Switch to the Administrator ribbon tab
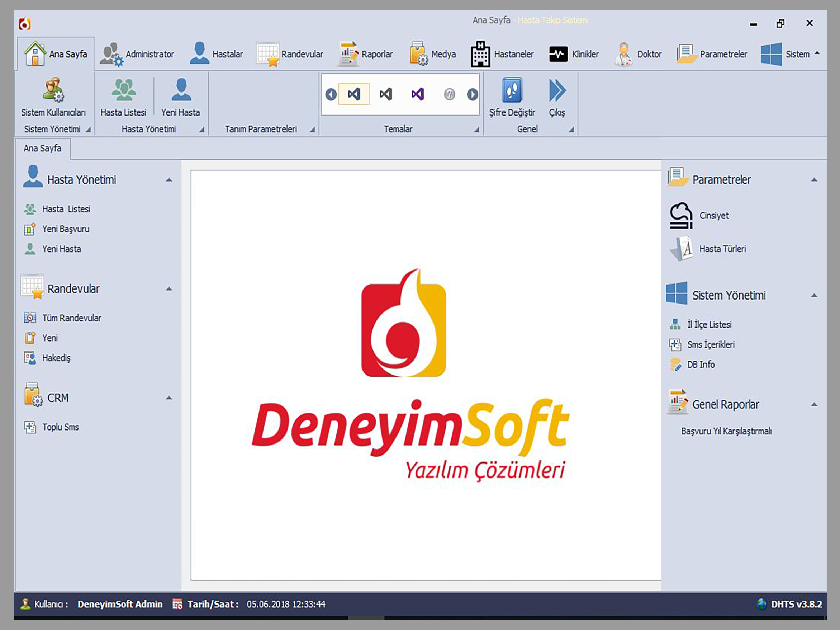The image size is (840, 630). 137,54
